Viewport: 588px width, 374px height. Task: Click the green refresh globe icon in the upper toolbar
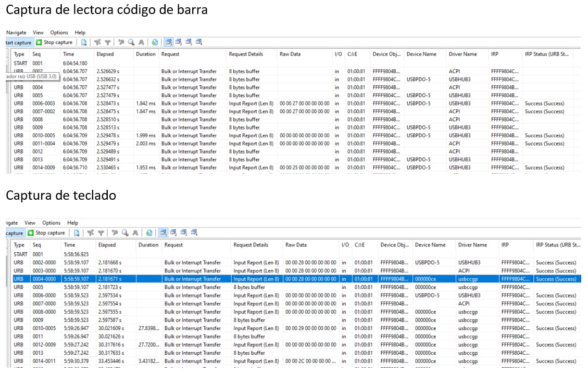(155, 42)
